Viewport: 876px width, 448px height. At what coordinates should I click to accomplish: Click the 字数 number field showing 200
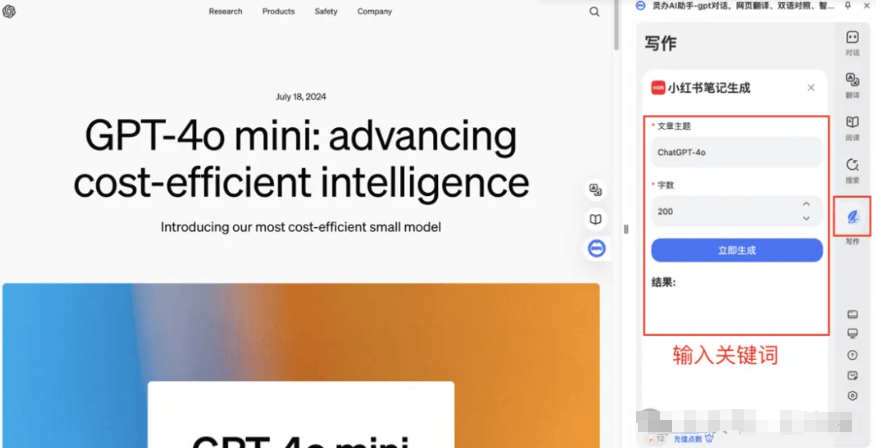(737, 211)
